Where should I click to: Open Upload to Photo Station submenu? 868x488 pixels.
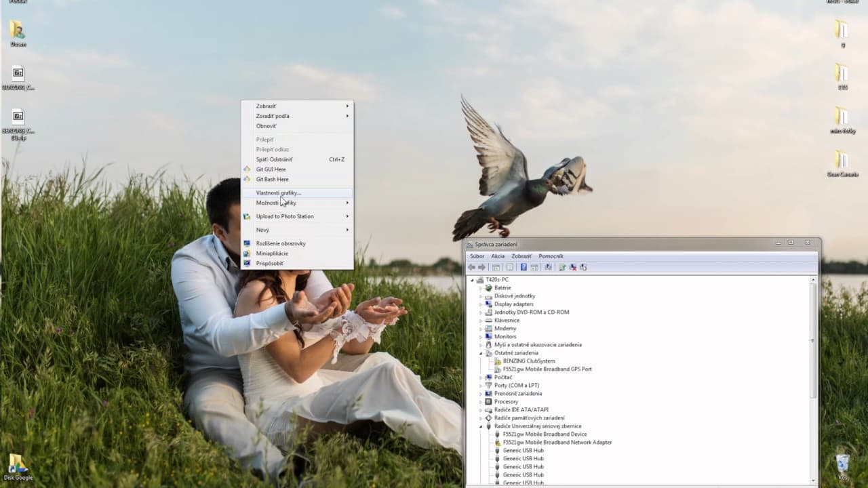(297, 216)
